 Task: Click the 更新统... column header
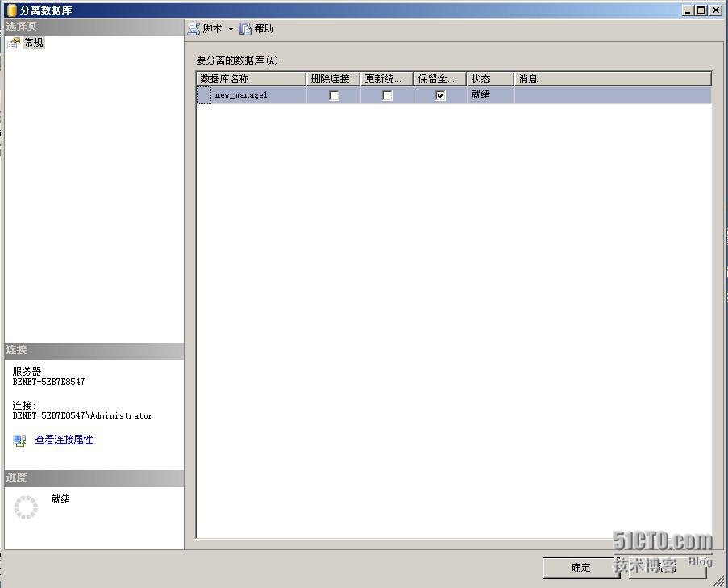click(387, 78)
